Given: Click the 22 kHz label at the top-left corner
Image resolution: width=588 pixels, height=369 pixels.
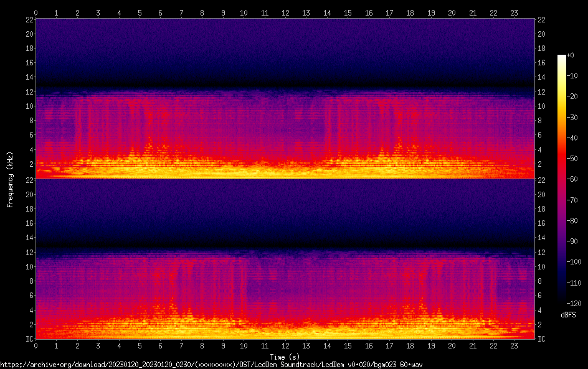Looking at the screenshot, I should [x=29, y=20].
